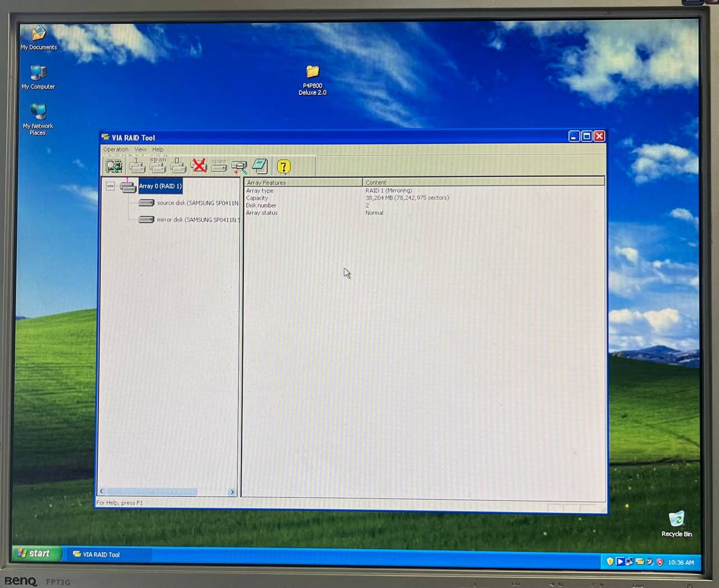719x588 pixels.
Task: Click the Create Span array toolbar icon
Action: tap(158, 166)
